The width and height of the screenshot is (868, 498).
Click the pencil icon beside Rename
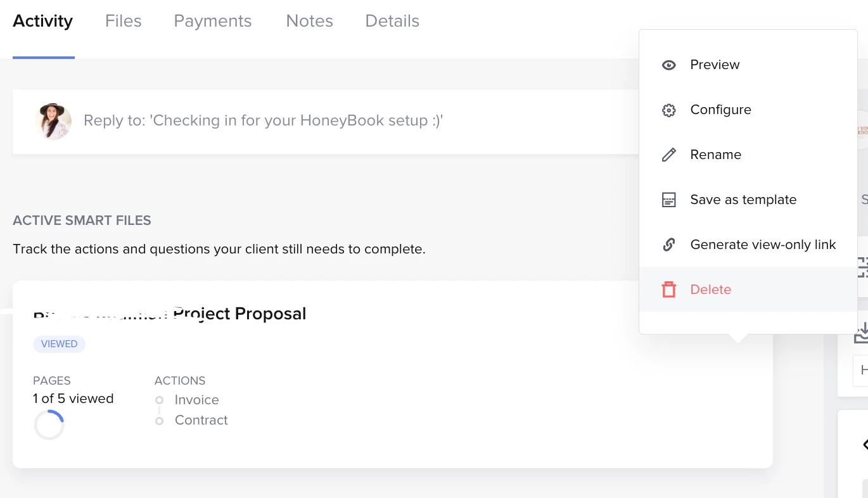point(668,155)
